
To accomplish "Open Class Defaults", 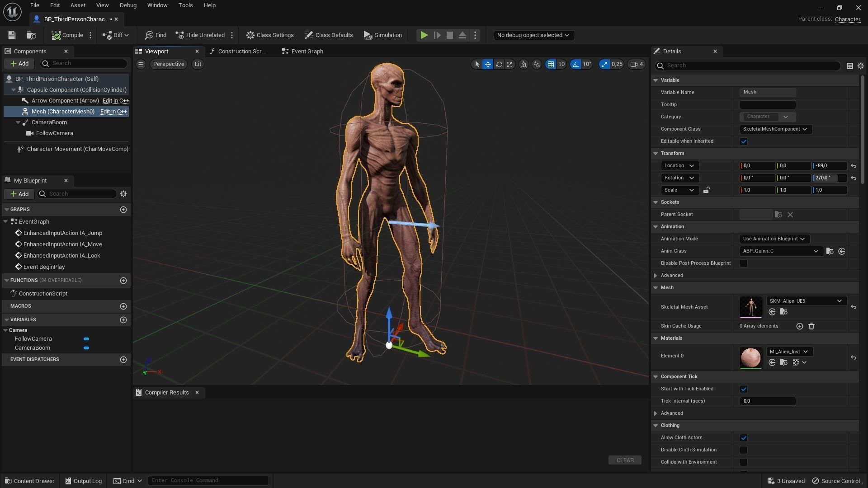I will pyautogui.click(x=329, y=35).
